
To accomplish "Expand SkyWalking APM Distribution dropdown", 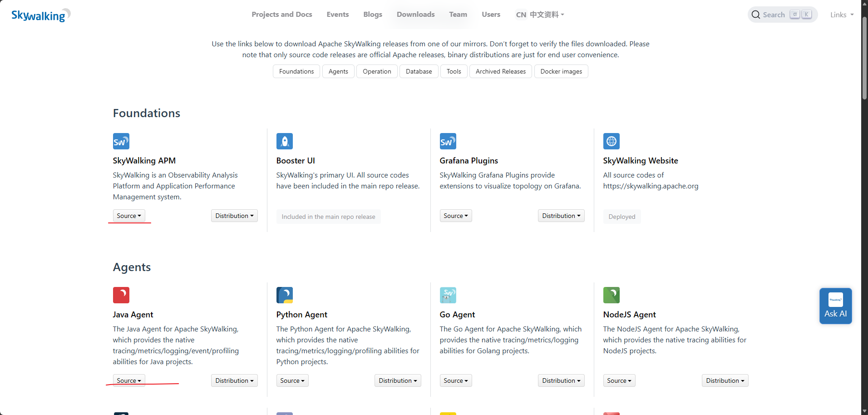I will [x=234, y=216].
